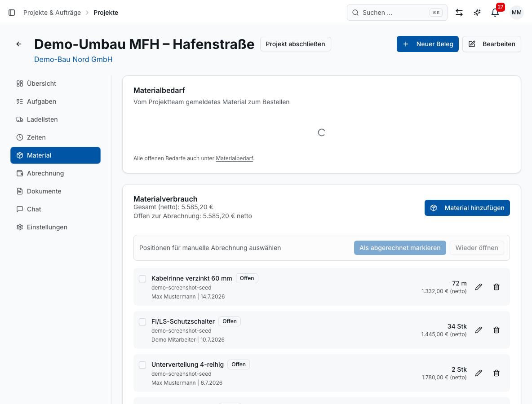The height and width of the screenshot is (404, 532).
Task: Click the Bearbeiten button
Action: [x=492, y=44]
